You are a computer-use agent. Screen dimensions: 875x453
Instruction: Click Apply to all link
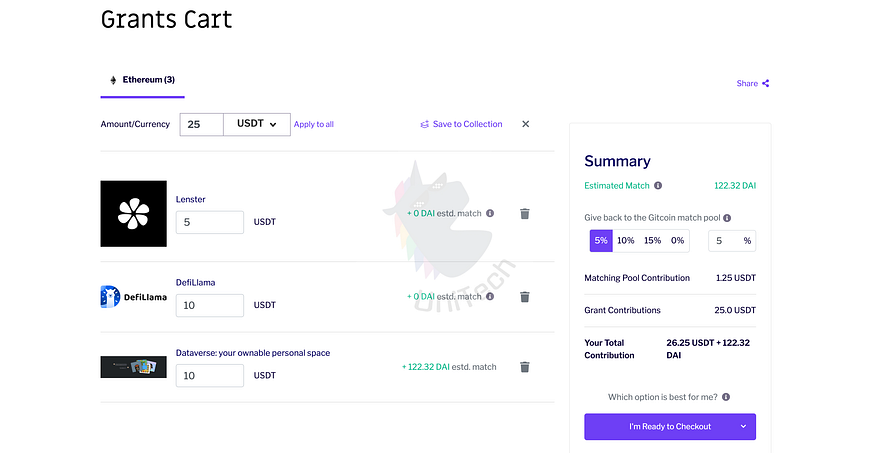[x=314, y=125]
